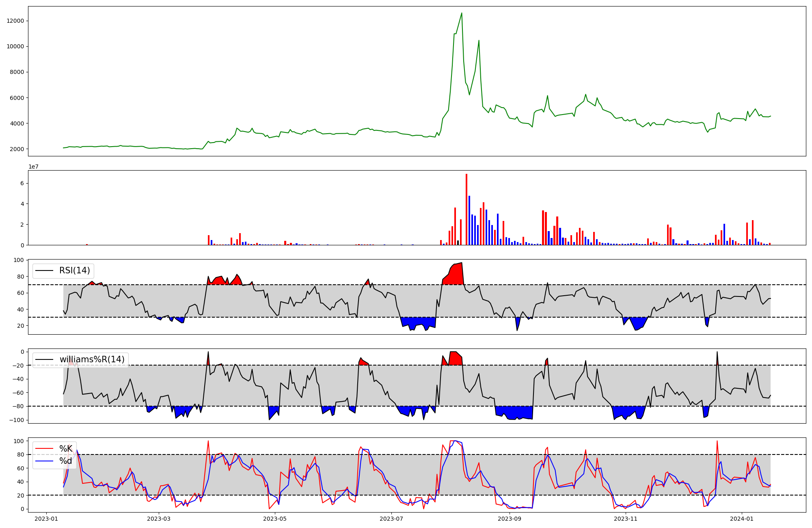Click the williams%R(14) legend label
The height and width of the screenshot is (528, 812).
(x=92, y=359)
